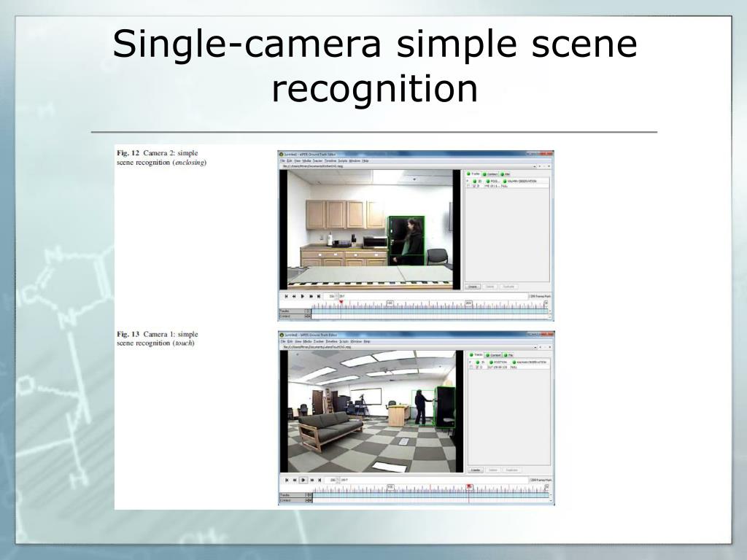Image resolution: width=747 pixels, height=560 pixels.
Task: Open Tracker menu in the top editor window
Action: (317, 161)
